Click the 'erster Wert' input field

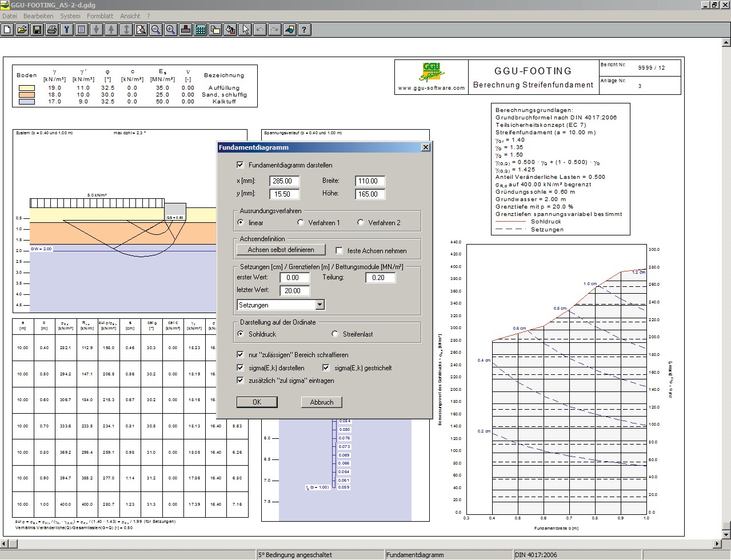coord(295,278)
